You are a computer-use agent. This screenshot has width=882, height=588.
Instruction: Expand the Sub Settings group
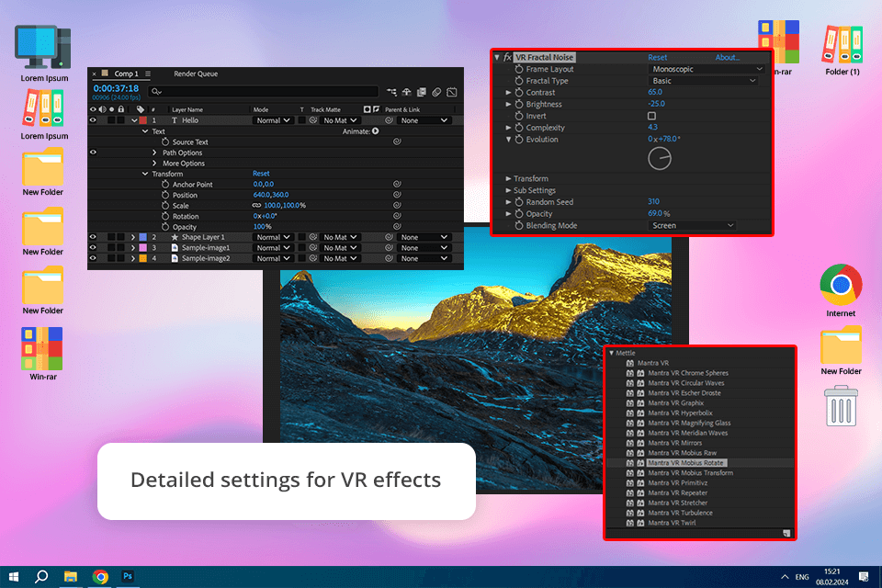click(508, 190)
